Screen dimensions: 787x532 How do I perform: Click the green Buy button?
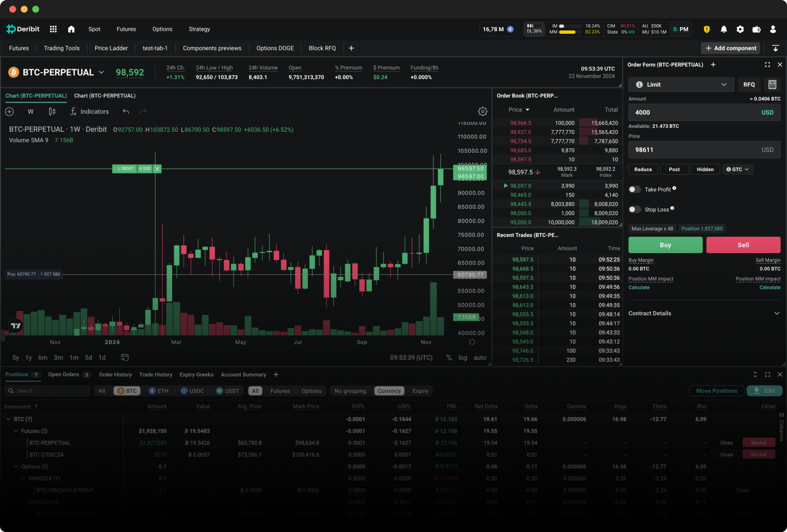pos(666,245)
